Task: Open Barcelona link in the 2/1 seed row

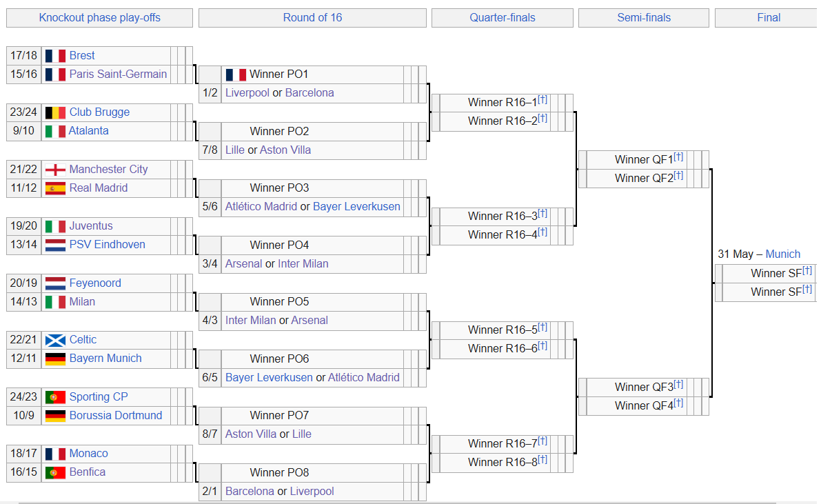Action: pos(250,492)
